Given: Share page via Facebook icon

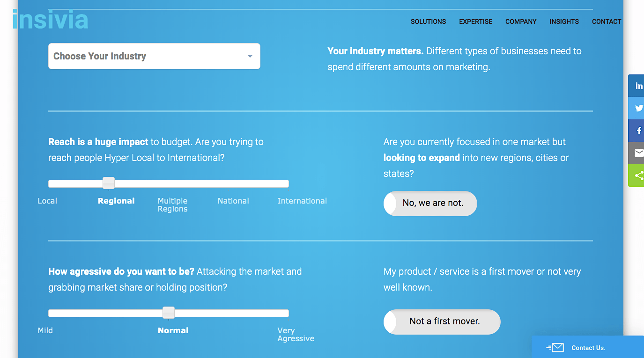Looking at the screenshot, I should click(x=638, y=131).
